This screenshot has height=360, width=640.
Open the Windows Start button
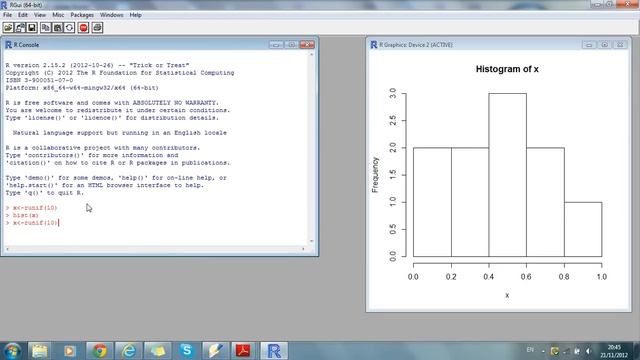[13, 351]
